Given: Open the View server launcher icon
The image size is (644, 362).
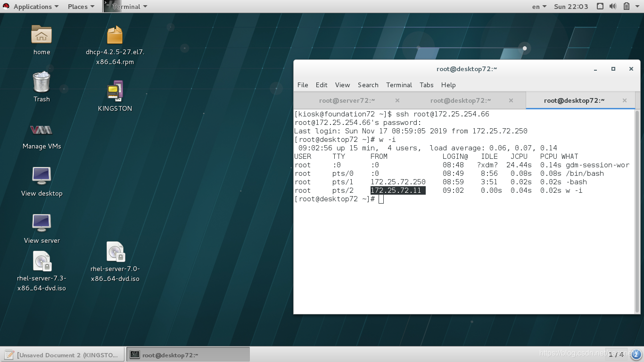Looking at the screenshot, I should tap(41, 223).
